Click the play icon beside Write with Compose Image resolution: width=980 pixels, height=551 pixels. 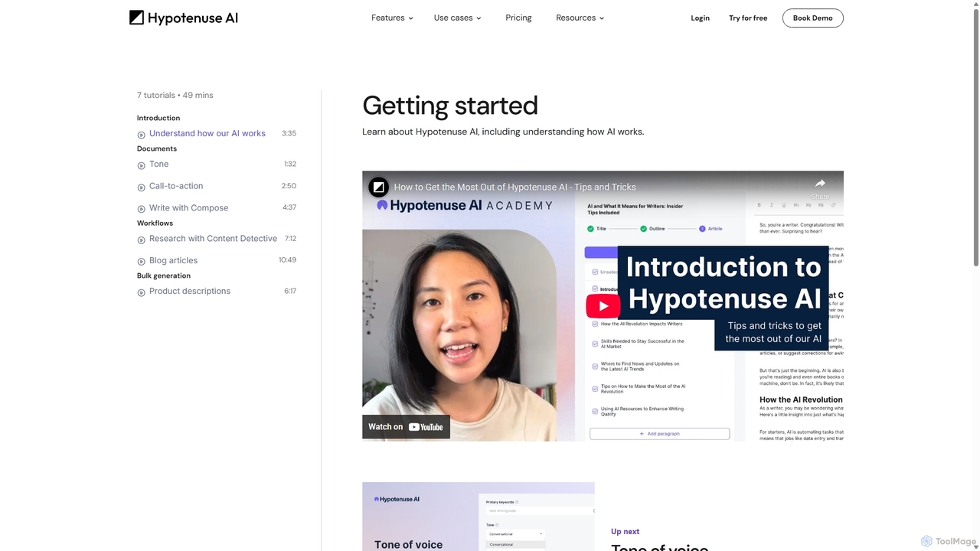coord(141,209)
